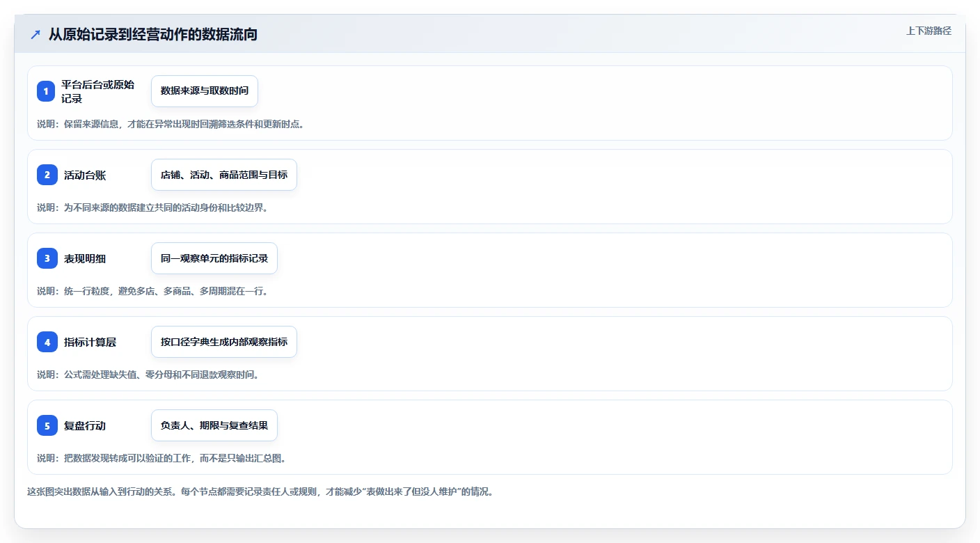Click the 表现明细 step name
This screenshot has width=980, height=543.
tap(85, 259)
